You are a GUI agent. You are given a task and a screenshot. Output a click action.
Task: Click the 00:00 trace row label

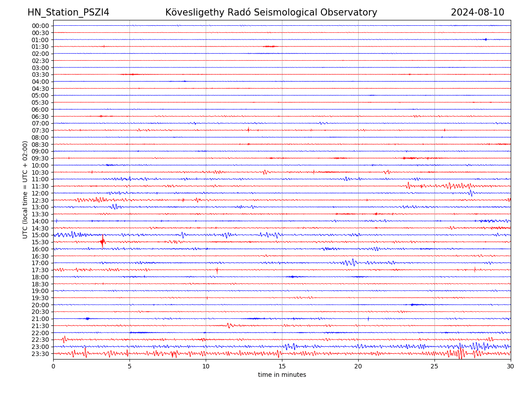coord(40,26)
